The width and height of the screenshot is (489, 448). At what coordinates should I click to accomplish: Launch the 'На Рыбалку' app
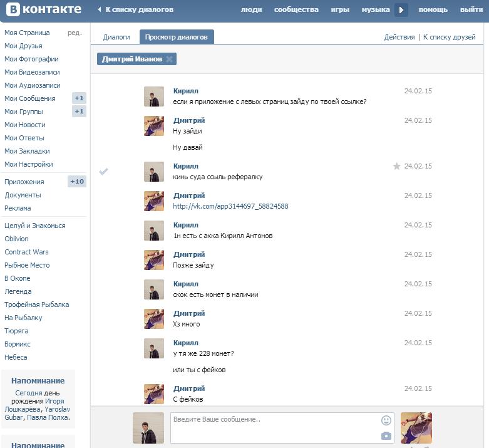pos(23,318)
